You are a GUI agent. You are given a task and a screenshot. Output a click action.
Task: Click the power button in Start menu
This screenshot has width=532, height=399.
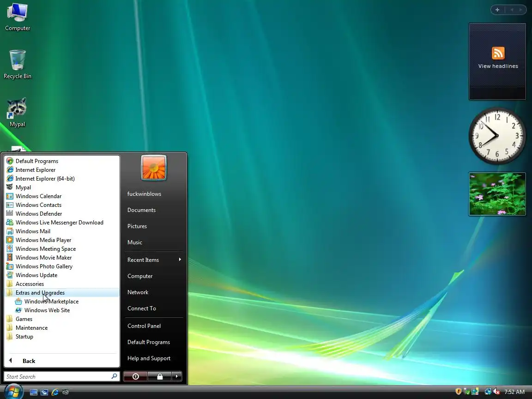tap(136, 376)
